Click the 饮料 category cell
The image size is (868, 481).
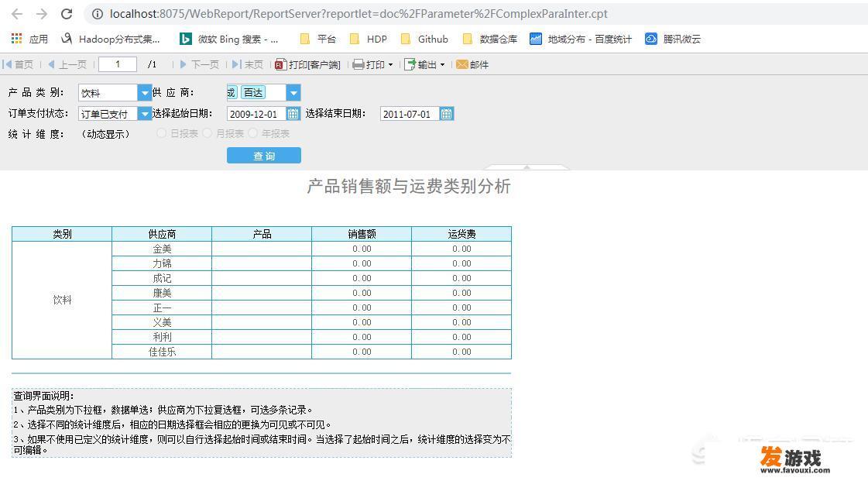(62, 300)
